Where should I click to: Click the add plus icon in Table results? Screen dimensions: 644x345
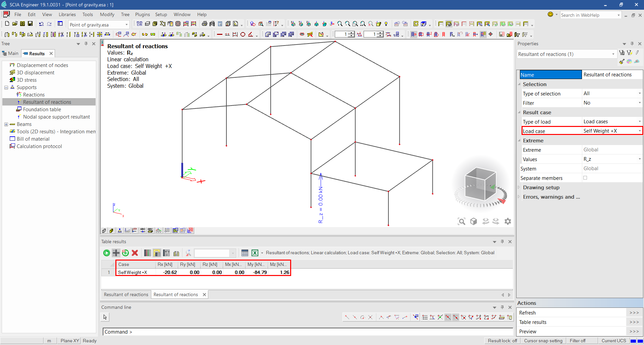click(x=116, y=253)
